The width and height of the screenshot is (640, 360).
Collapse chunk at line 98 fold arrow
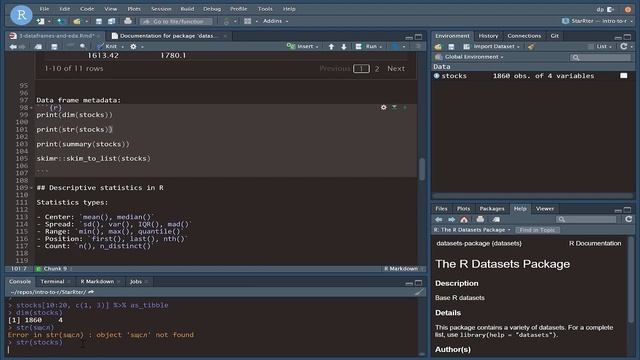(31, 108)
